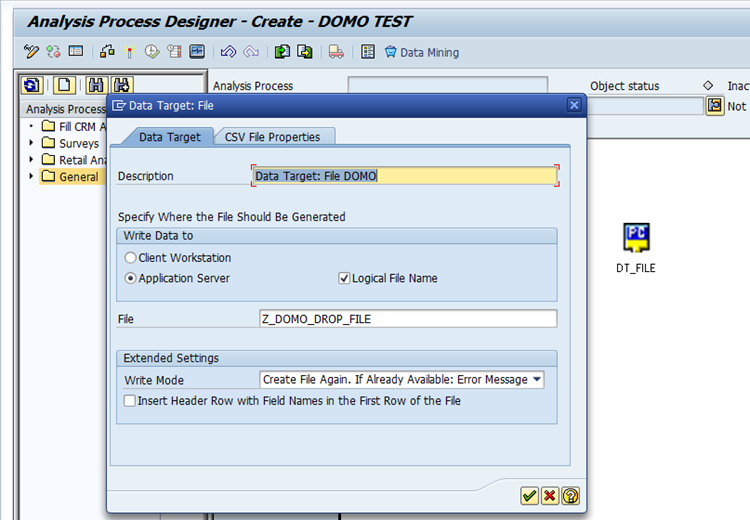The height and width of the screenshot is (520, 750).
Task: Click the swap/activate icon next to pencil
Action: pyautogui.click(x=53, y=51)
